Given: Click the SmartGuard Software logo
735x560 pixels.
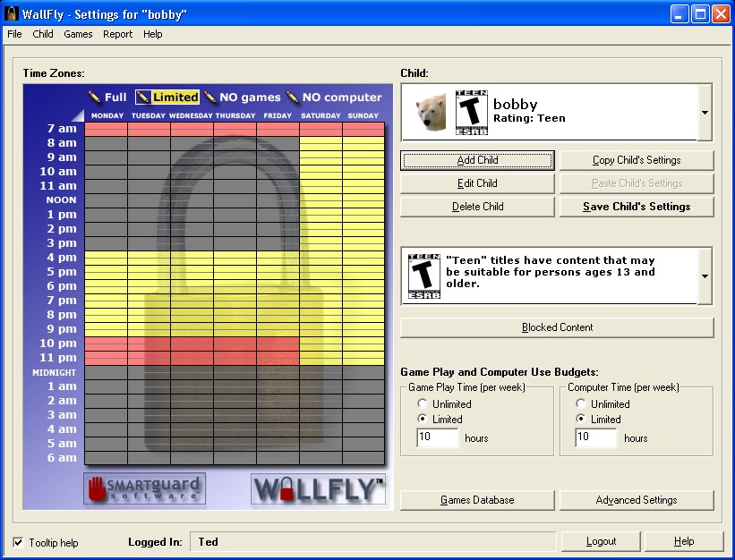Looking at the screenshot, I should coord(144,488).
